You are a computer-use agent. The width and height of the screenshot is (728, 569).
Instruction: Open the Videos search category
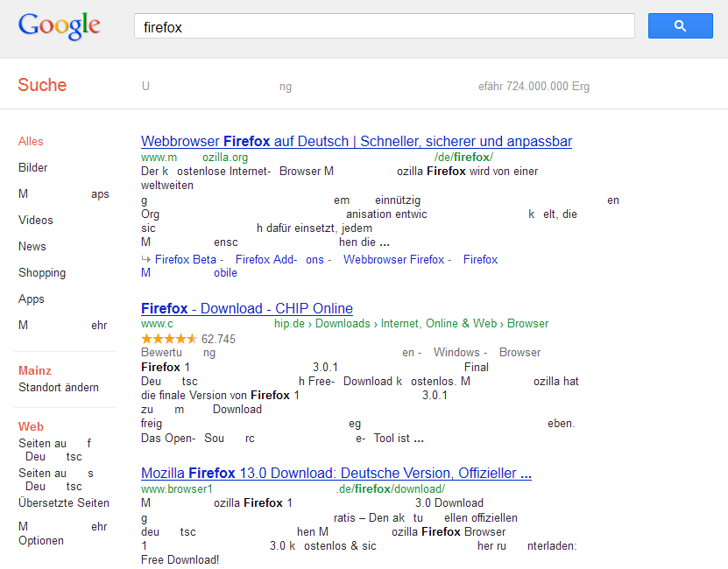pyautogui.click(x=36, y=220)
